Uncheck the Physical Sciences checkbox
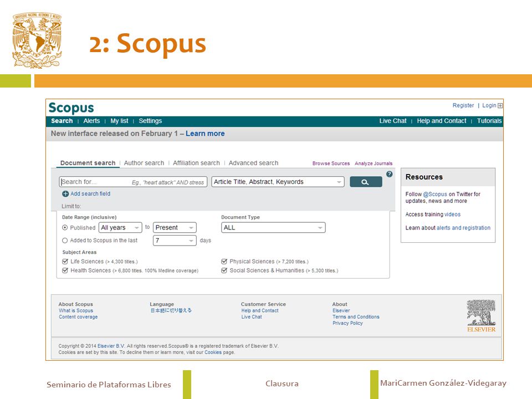Screen dimensions: 532x399 coord(224,261)
